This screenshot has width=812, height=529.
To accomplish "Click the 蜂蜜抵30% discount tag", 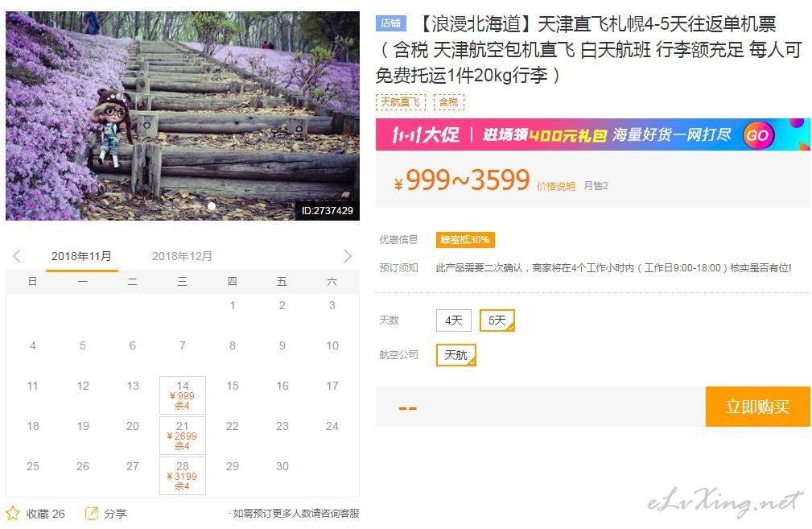I will pyautogui.click(x=465, y=240).
